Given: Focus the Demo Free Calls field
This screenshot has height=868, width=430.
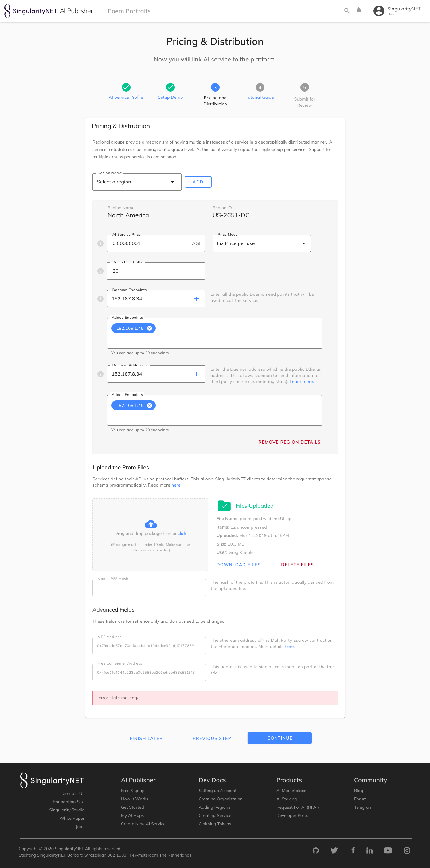Looking at the screenshot, I should point(156,271).
